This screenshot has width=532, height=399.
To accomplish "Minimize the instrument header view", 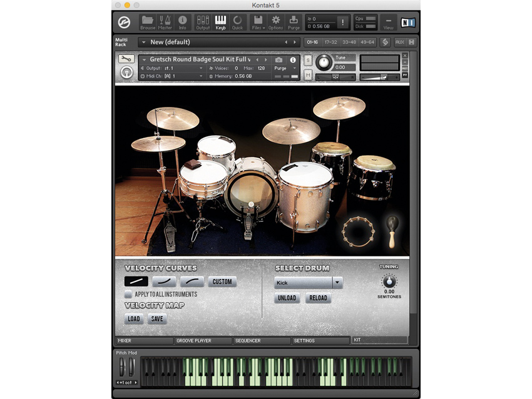I will [405, 62].
